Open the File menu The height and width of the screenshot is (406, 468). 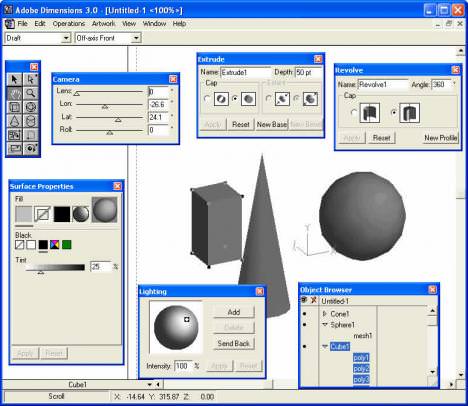pos(22,24)
